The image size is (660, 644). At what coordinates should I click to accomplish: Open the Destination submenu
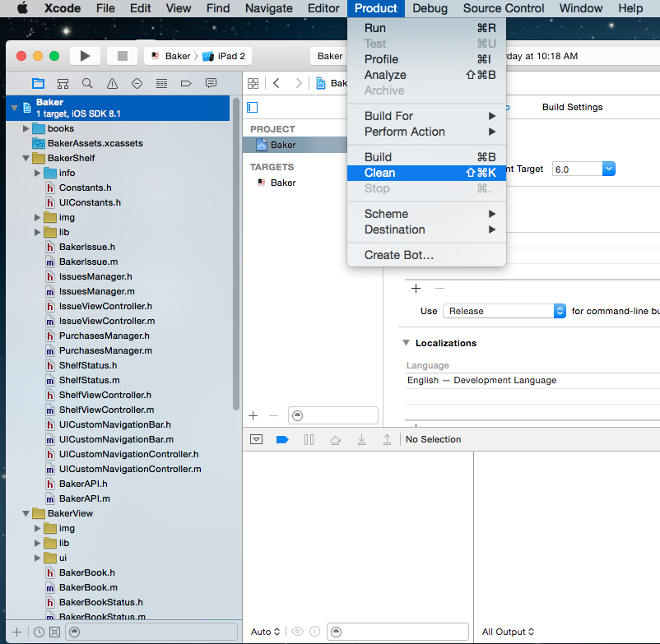tap(426, 229)
